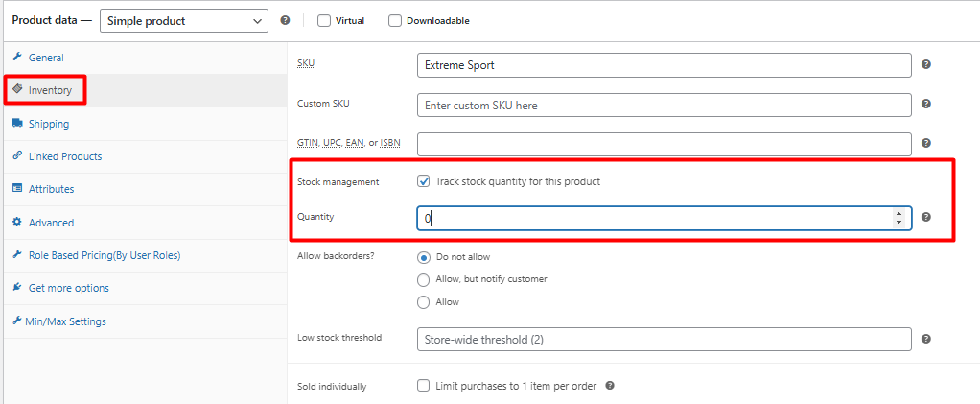Click help icon beside product type dropdown
The height and width of the screenshot is (404, 980).
(x=285, y=20)
